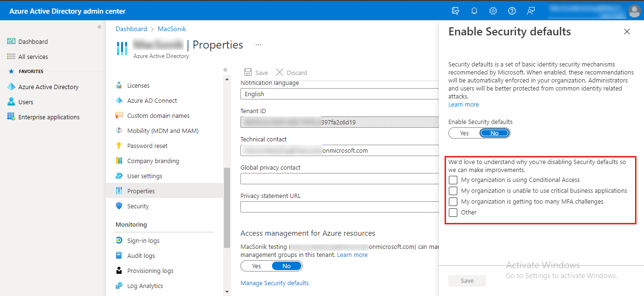644x296 pixels.
Task: Click the Save disk icon in toolbar
Action: click(x=248, y=73)
